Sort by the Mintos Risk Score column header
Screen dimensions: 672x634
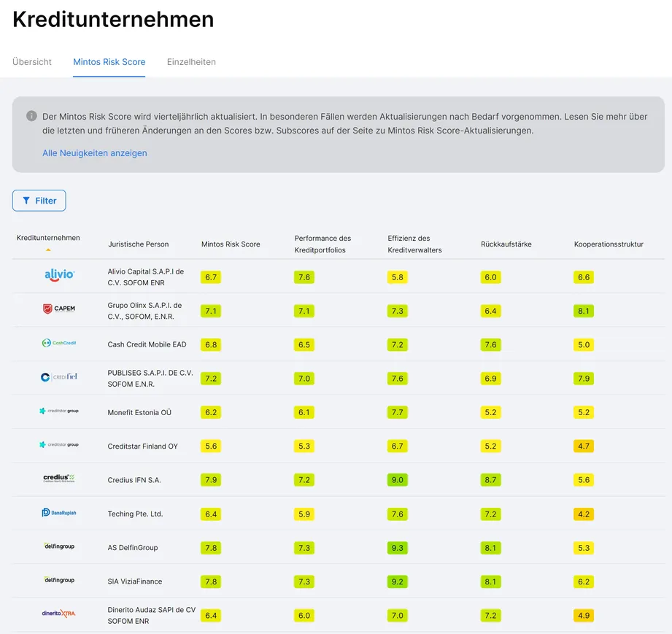click(231, 244)
